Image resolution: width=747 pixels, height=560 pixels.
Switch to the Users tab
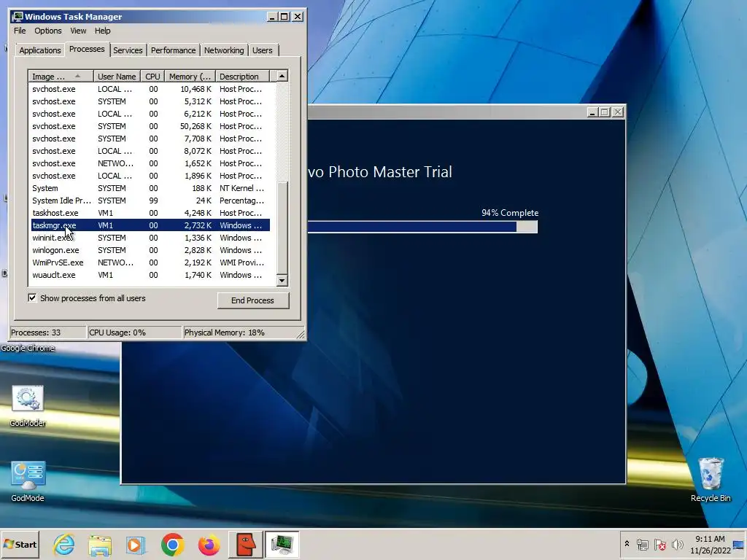click(263, 50)
